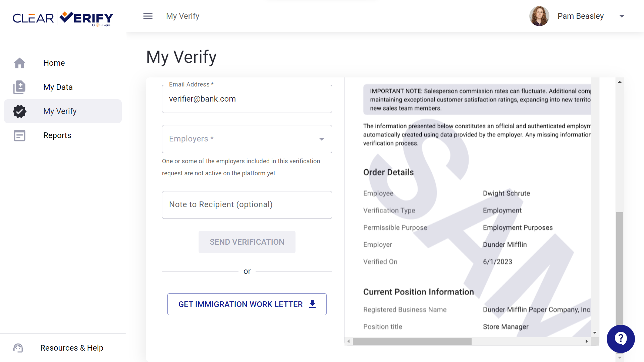Click the Note to Recipient field

coord(247,205)
